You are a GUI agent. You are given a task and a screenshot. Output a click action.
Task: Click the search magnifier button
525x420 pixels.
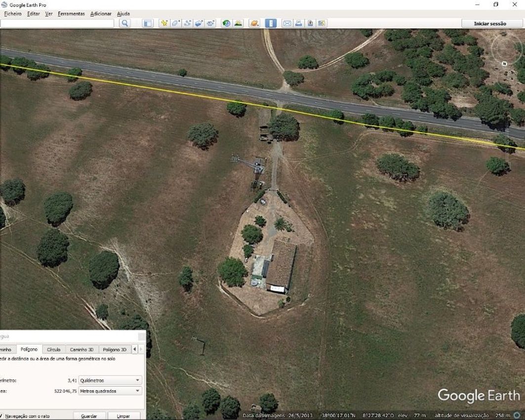pyautogui.click(x=124, y=23)
